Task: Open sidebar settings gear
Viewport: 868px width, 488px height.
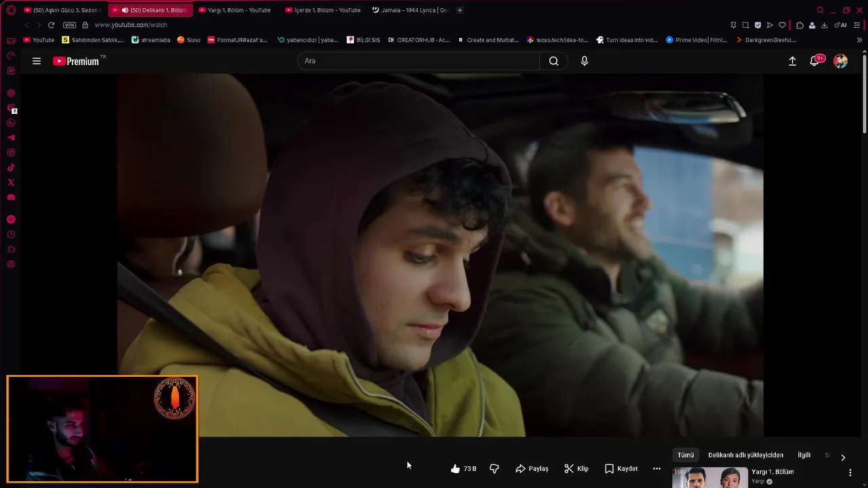Action: pos(11,264)
